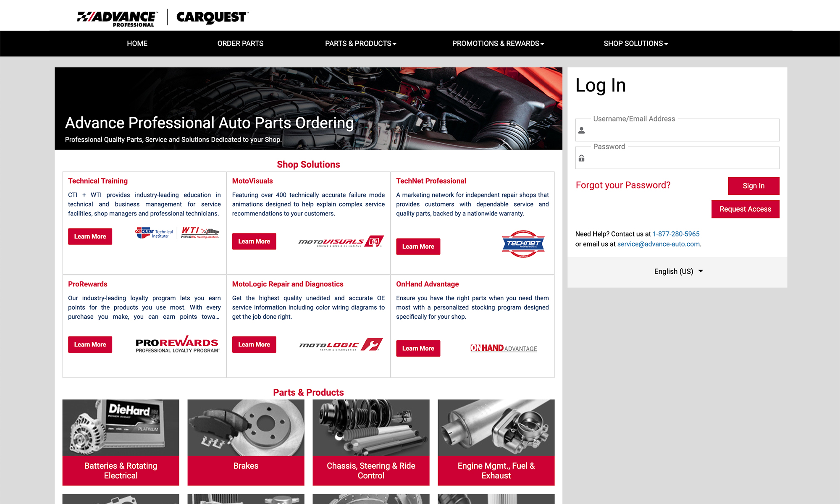This screenshot has height=504, width=840.
Task: Expand the Parts & Products menu
Action: 361,43
